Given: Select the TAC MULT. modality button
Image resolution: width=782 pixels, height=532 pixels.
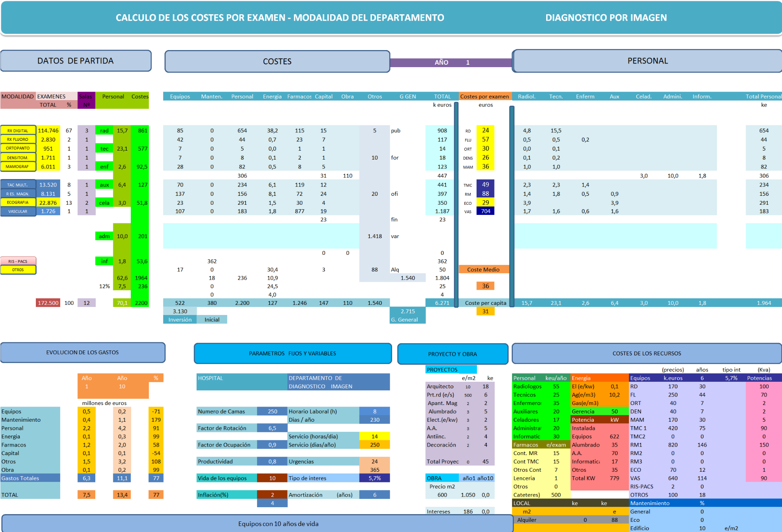Looking at the screenshot, I should coord(18,185).
